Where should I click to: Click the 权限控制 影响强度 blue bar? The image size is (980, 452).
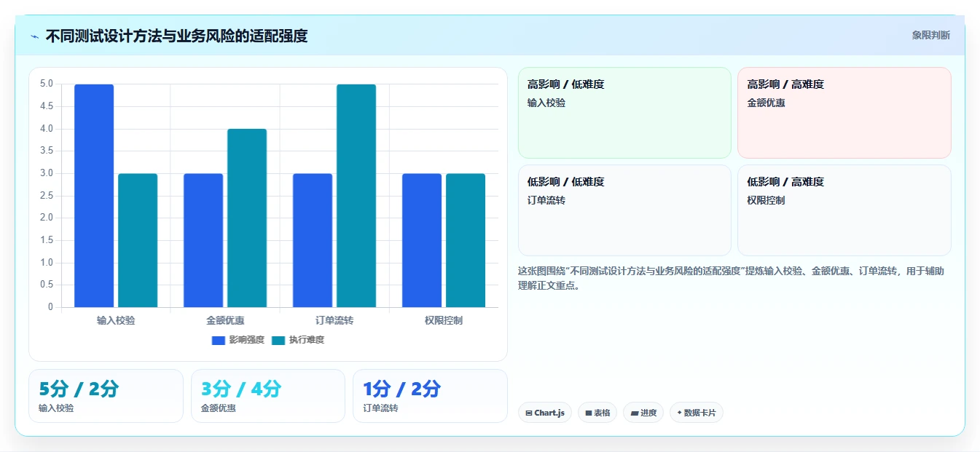[422, 240]
